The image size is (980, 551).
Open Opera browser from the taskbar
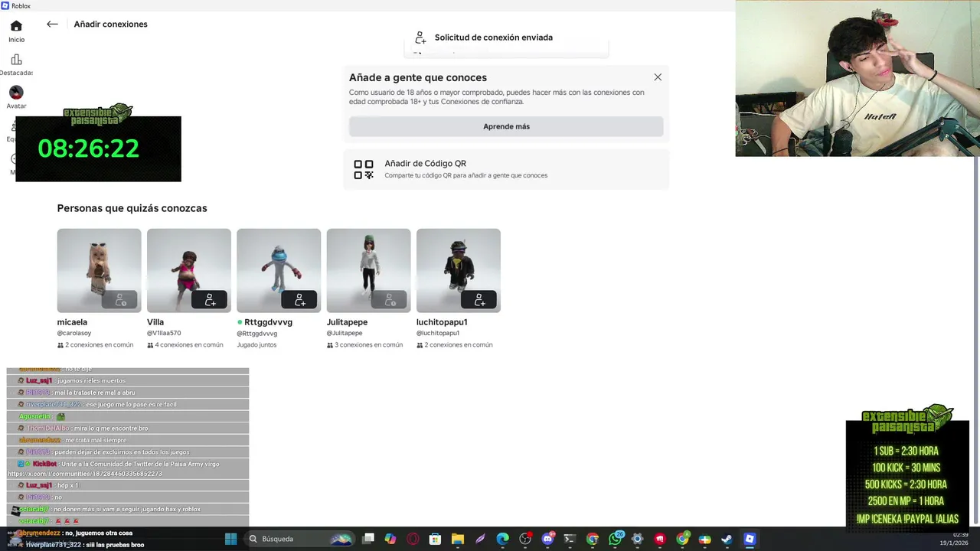point(413,539)
